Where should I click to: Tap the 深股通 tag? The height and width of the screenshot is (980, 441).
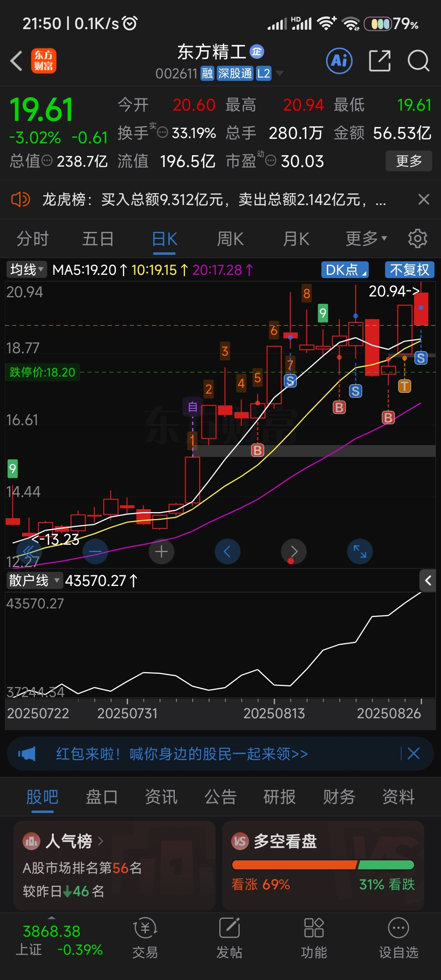(235, 73)
